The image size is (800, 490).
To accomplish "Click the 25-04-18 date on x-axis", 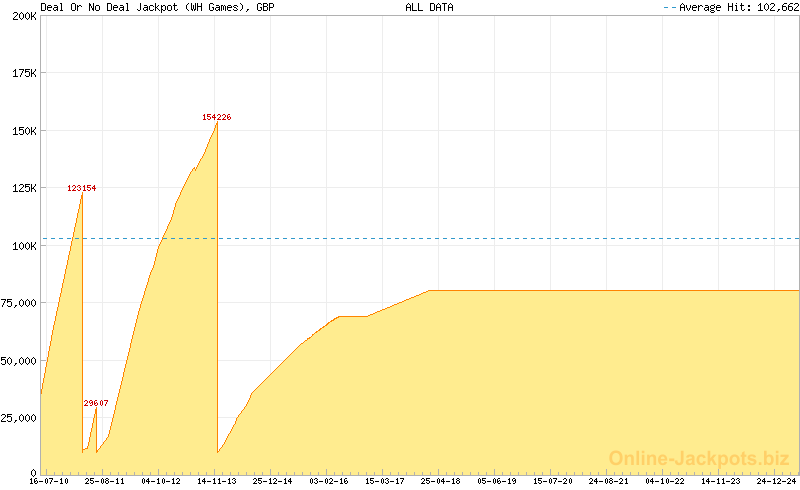I will (441, 481).
